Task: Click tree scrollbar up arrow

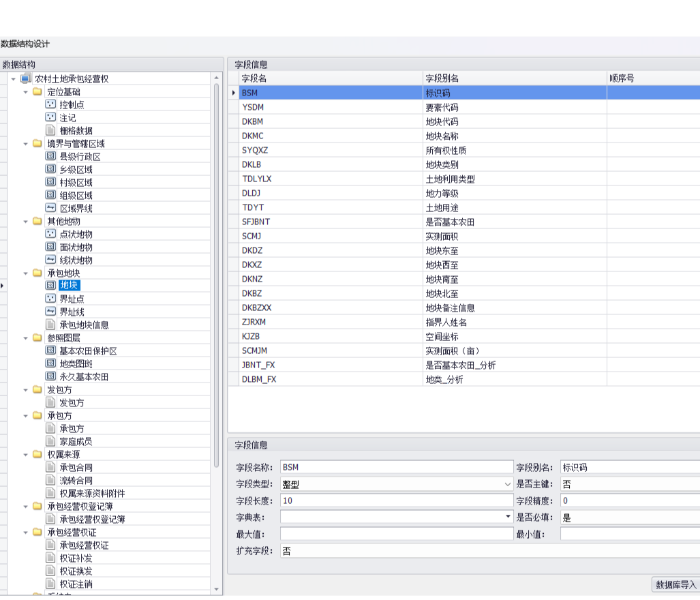Action: tap(217, 78)
